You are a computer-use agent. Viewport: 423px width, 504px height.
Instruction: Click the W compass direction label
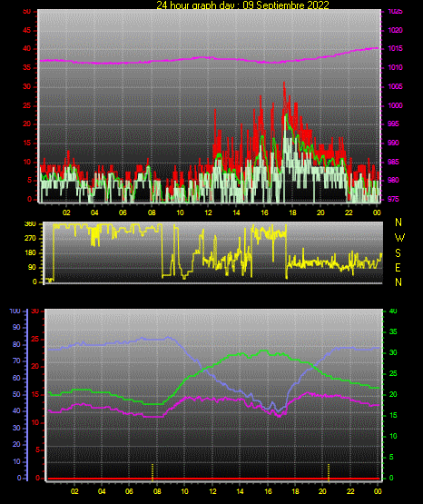tap(399, 238)
